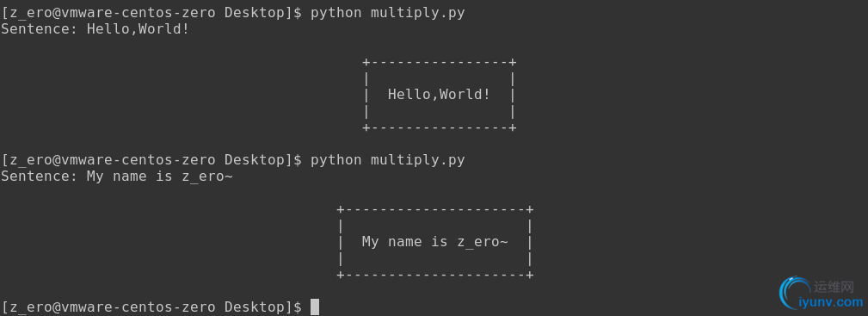Click the blinking terminal cursor block

pyautogui.click(x=315, y=307)
